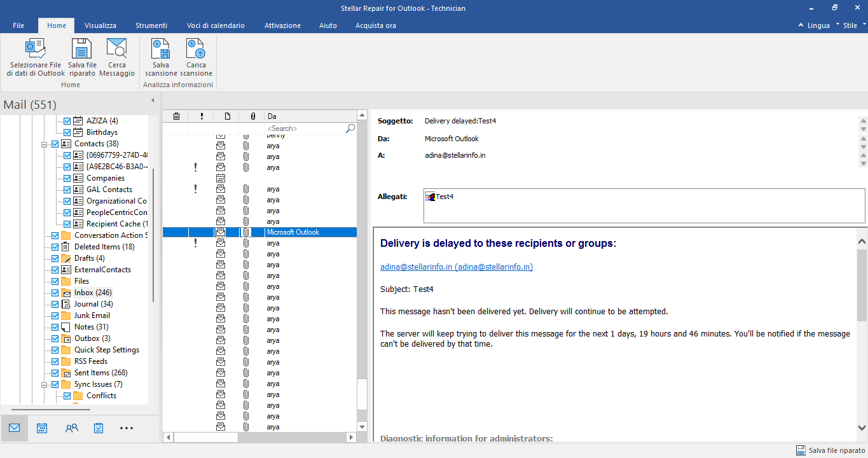
Task: Click search magnifier in Da filter
Action: [x=350, y=128]
